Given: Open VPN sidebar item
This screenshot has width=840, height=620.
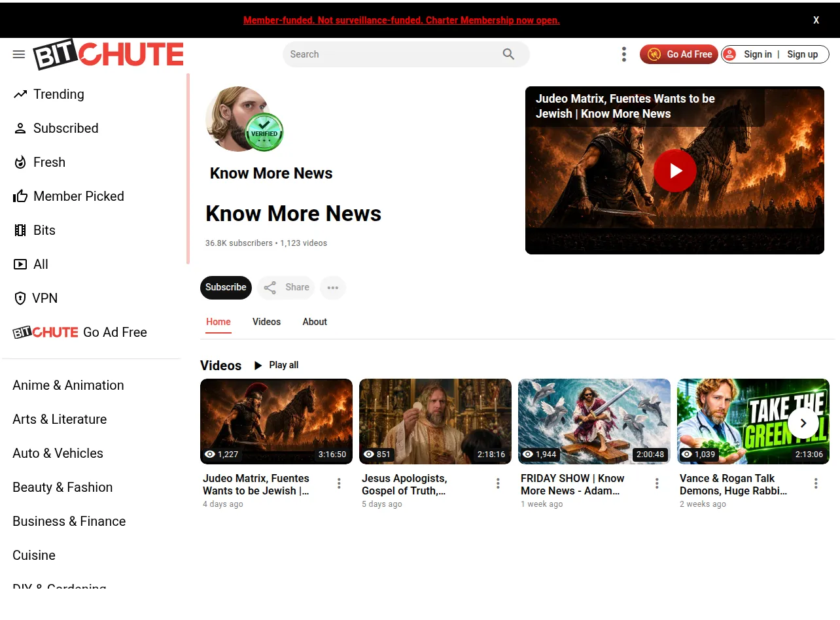Looking at the screenshot, I should coord(36,298).
